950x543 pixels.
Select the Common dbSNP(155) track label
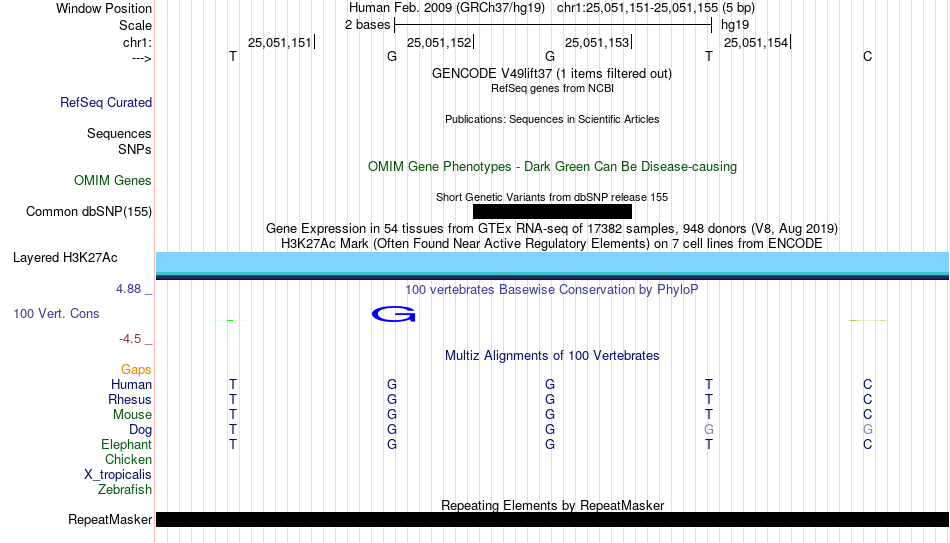(x=88, y=212)
